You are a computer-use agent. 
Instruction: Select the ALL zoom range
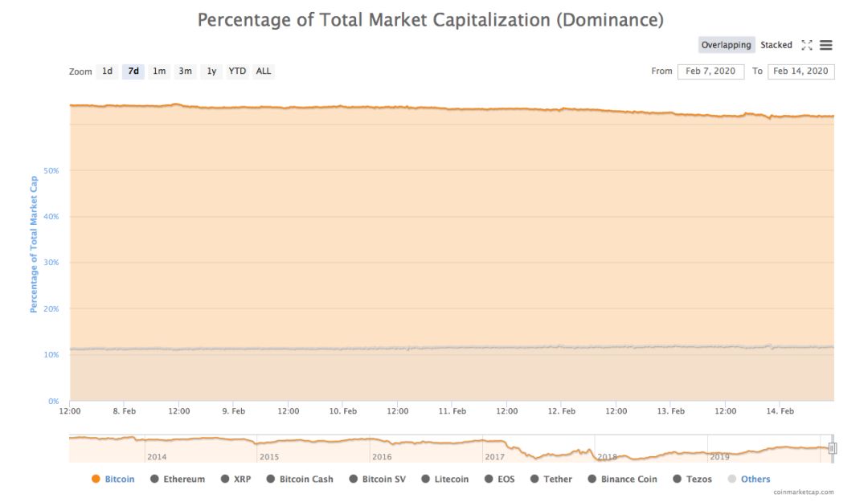[x=264, y=71]
